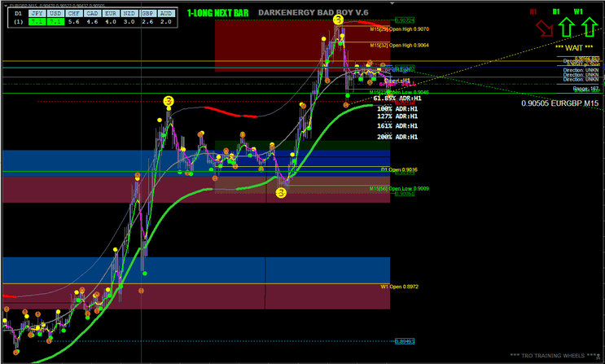
Task: Click the green W1 up arrow
Action: coord(589,28)
